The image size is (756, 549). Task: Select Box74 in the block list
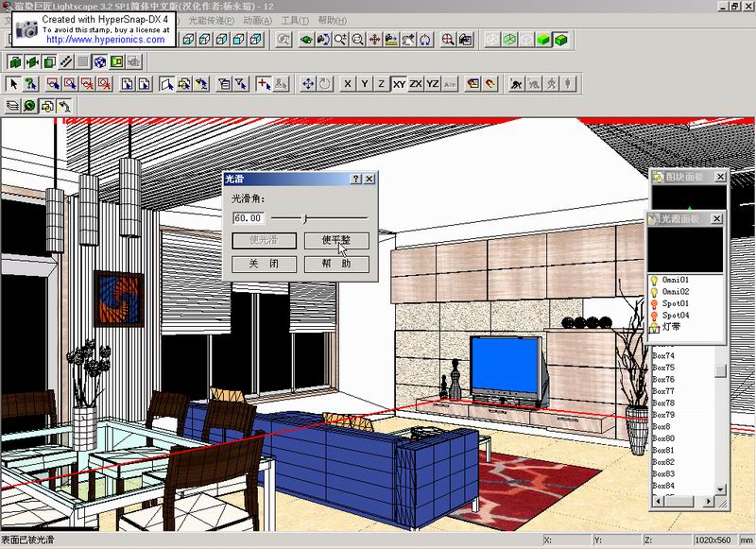(663, 355)
